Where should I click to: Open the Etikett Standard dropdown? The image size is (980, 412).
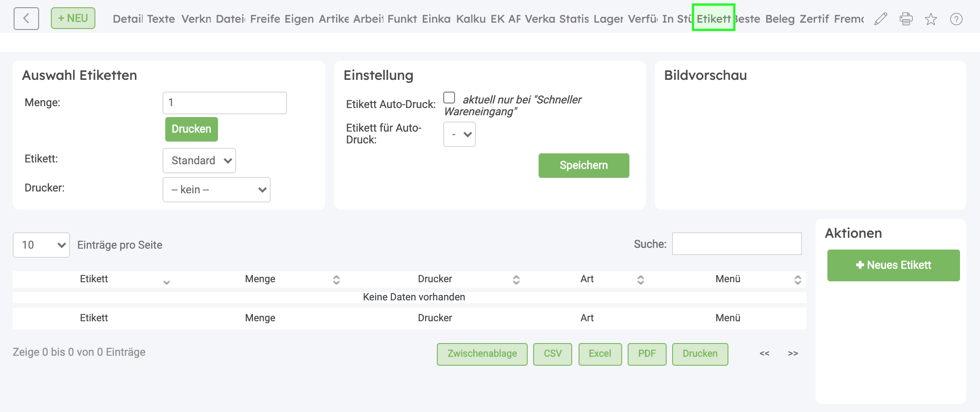[199, 161]
